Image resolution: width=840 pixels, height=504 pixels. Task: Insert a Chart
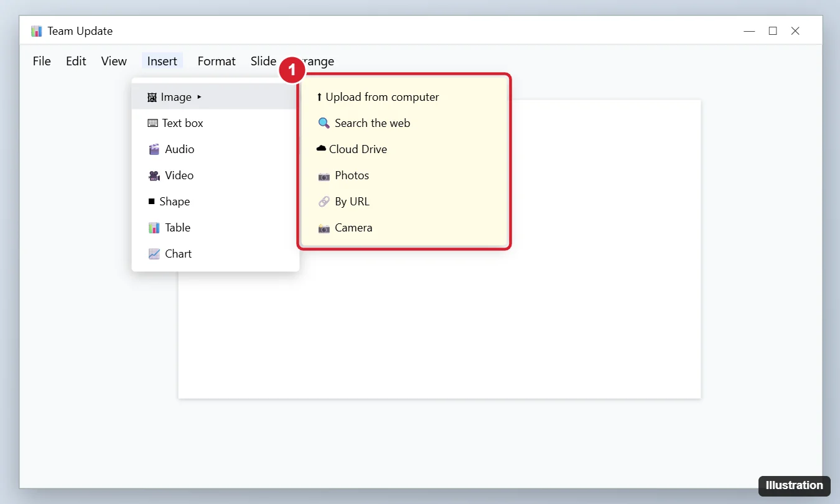click(215, 254)
